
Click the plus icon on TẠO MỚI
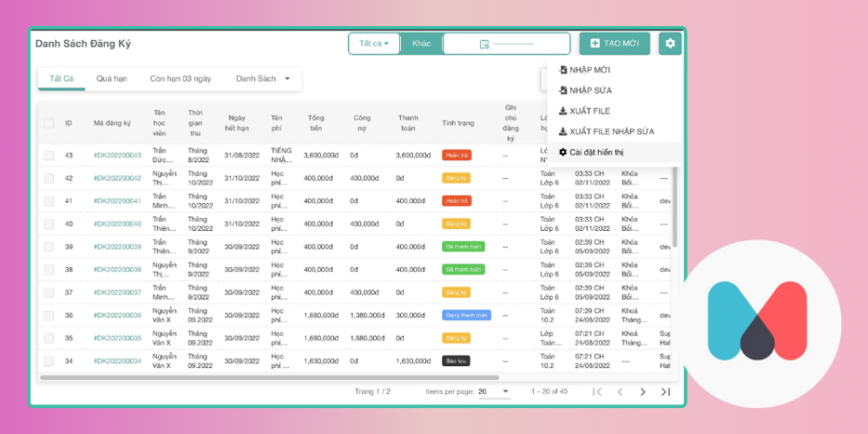click(595, 44)
